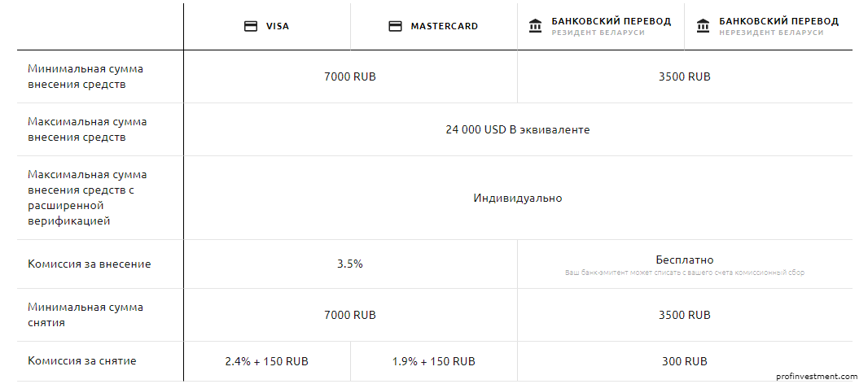Click the 'Минимальная сумма снятия' row label
Image resolution: width=868 pixels, height=384 pixels.
coord(85,315)
